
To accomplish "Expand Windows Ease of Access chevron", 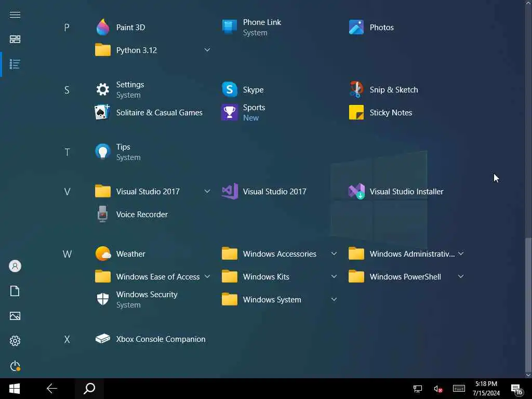I will click(207, 276).
